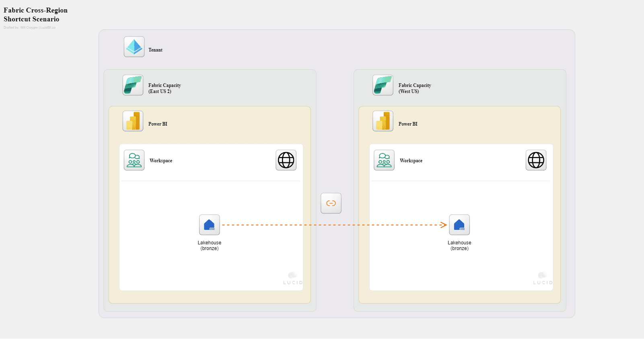Viewport: 644px width, 339px height.
Task: Click the Power BI icon in East US 2
Action: point(133,121)
